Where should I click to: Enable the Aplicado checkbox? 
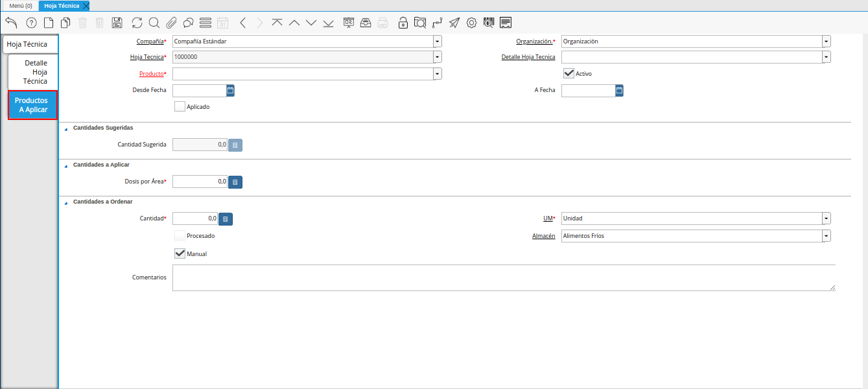[x=180, y=106]
